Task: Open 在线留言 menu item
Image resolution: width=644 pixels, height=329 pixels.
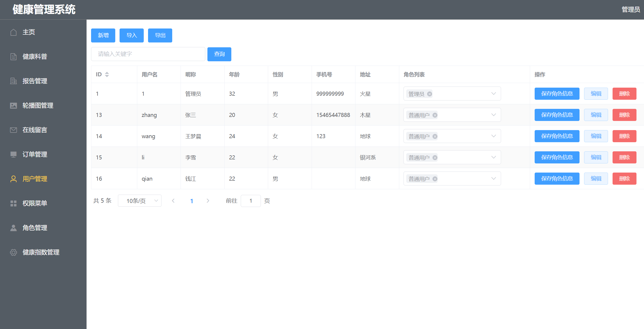Action: [x=43, y=130]
